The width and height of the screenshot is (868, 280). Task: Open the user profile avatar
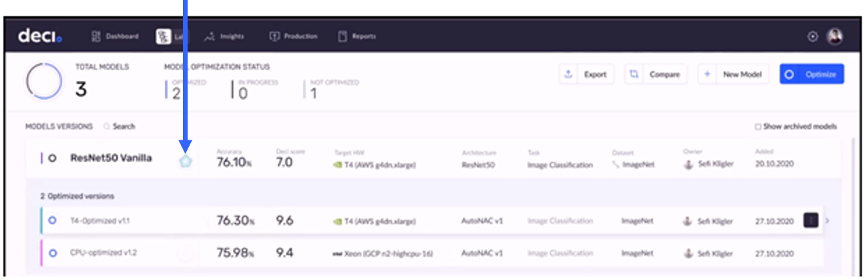(835, 37)
